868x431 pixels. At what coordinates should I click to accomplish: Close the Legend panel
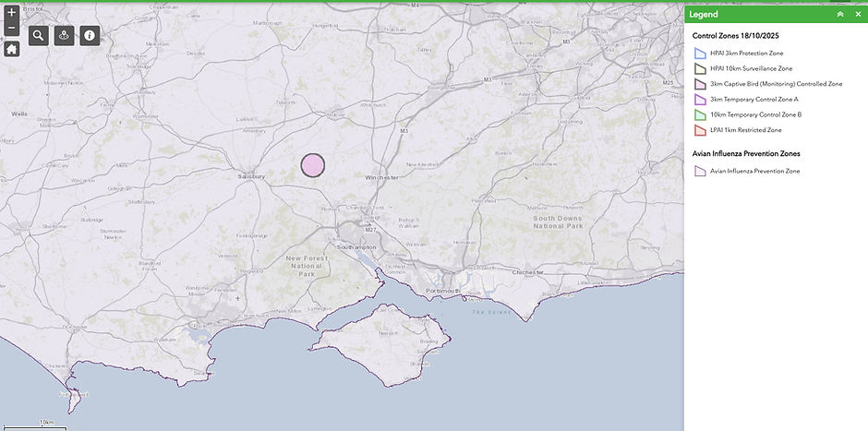858,15
